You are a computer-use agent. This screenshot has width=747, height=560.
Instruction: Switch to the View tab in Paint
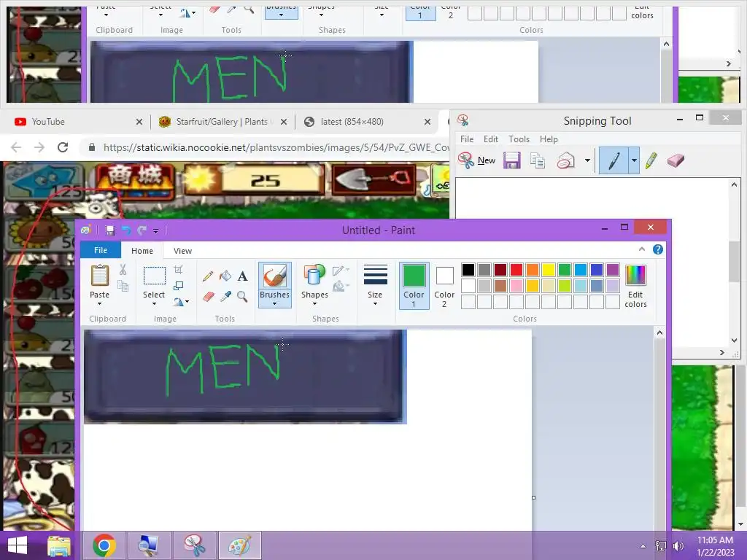[x=182, y=251]
